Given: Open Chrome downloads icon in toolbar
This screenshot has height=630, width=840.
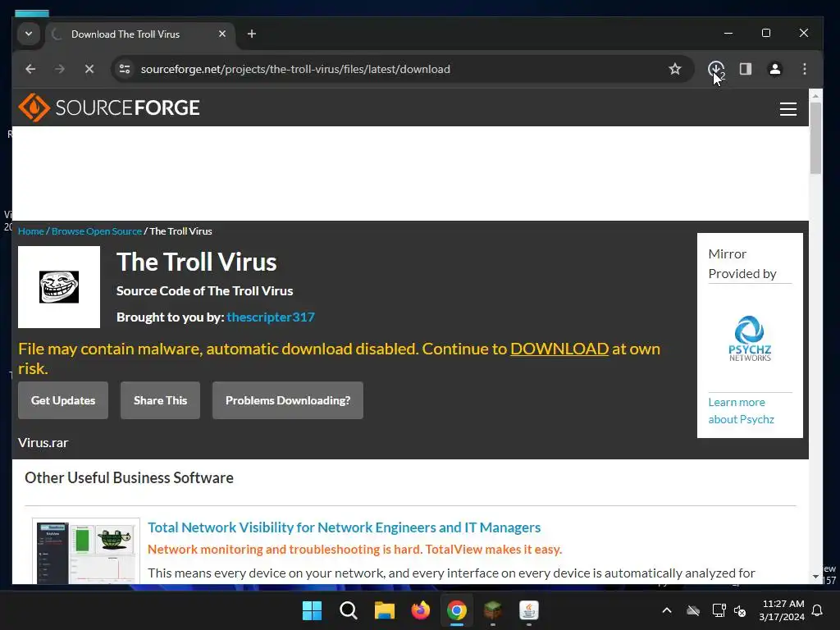Looking at the screenshot, I should click(x=715, y=69).
